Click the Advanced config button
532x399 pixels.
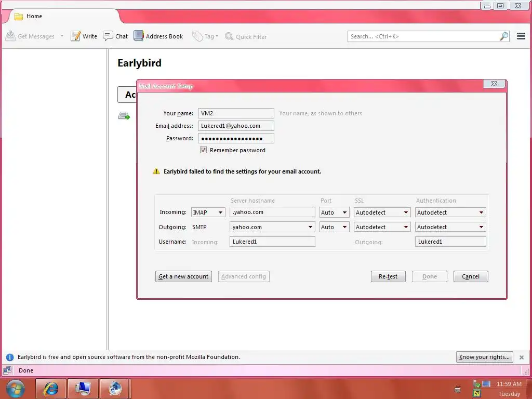click(244, 276)
